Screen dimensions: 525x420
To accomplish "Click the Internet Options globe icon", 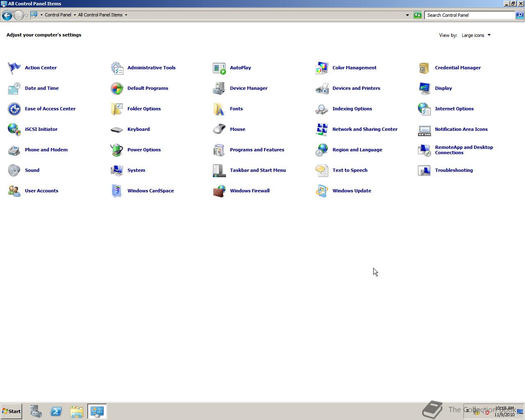I will point(425,109).
